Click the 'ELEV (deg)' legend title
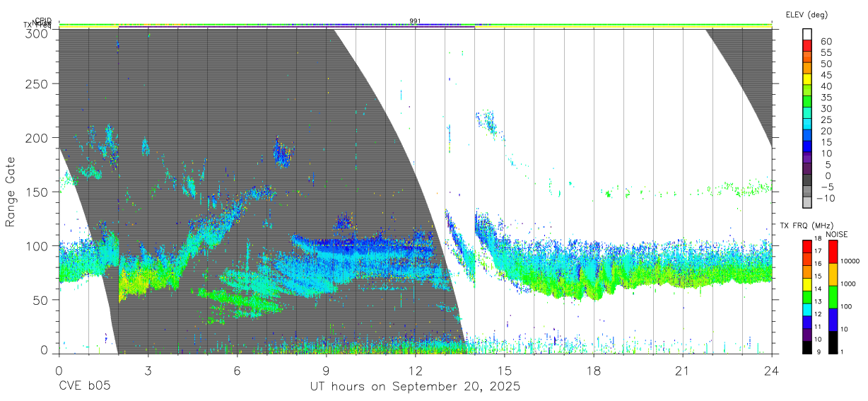 [x=807, y=15]
